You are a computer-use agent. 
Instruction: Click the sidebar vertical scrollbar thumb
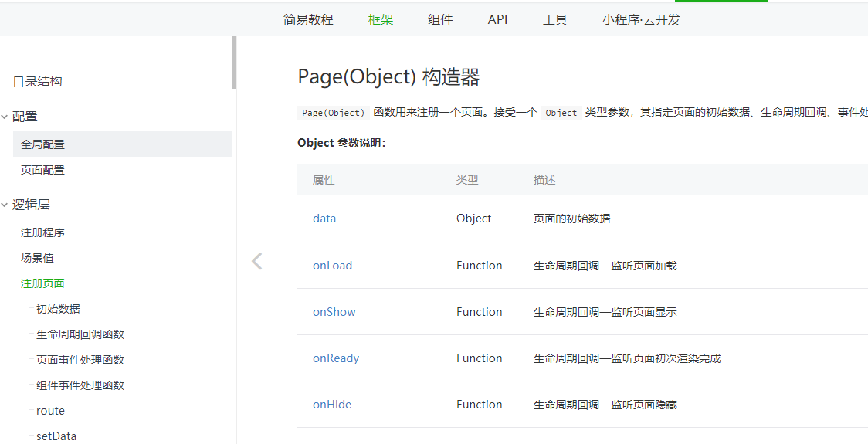tap(234, 63)
